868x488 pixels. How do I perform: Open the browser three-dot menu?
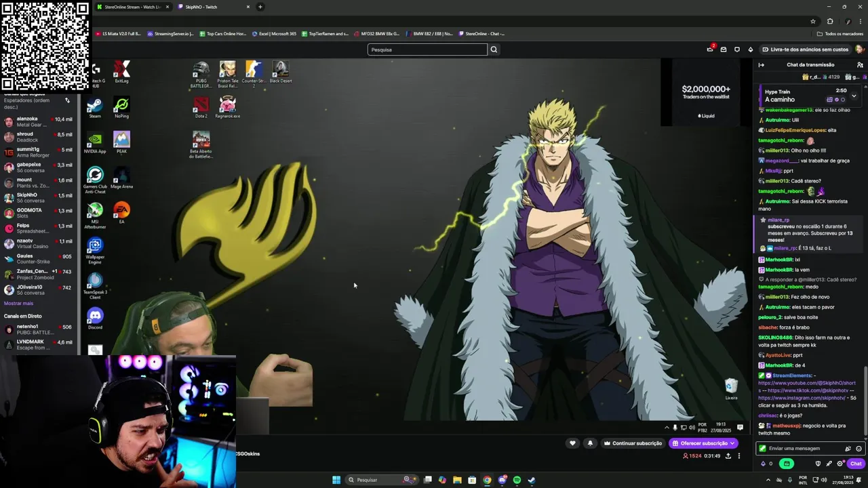click(861, 21)
